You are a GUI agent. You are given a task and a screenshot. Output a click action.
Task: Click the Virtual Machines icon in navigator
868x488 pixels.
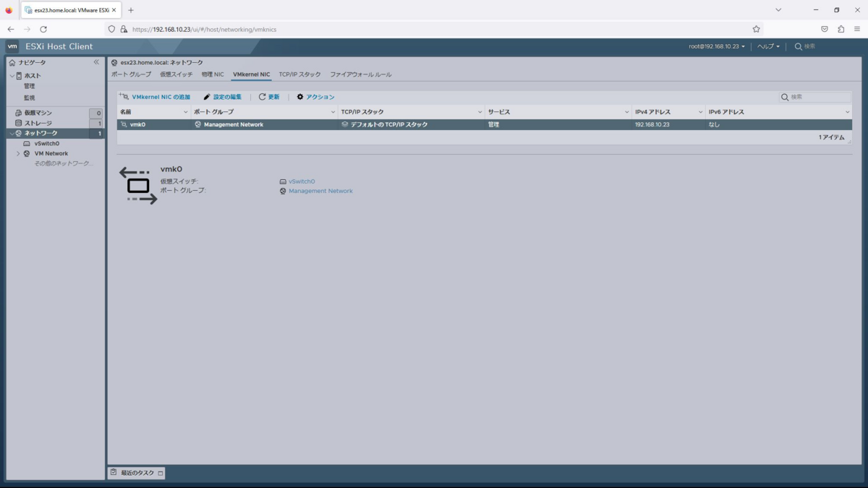click(x=19, y=113)
